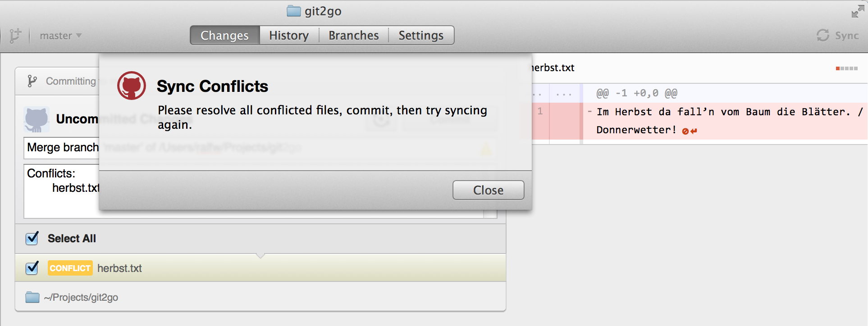Toggle fullscreen with the expand arrows icon

858,11
